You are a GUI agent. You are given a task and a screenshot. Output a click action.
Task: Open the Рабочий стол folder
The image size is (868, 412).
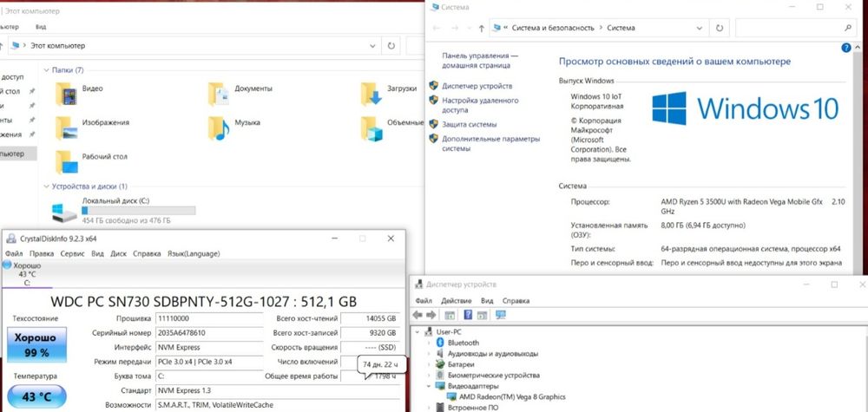point(66,162)
